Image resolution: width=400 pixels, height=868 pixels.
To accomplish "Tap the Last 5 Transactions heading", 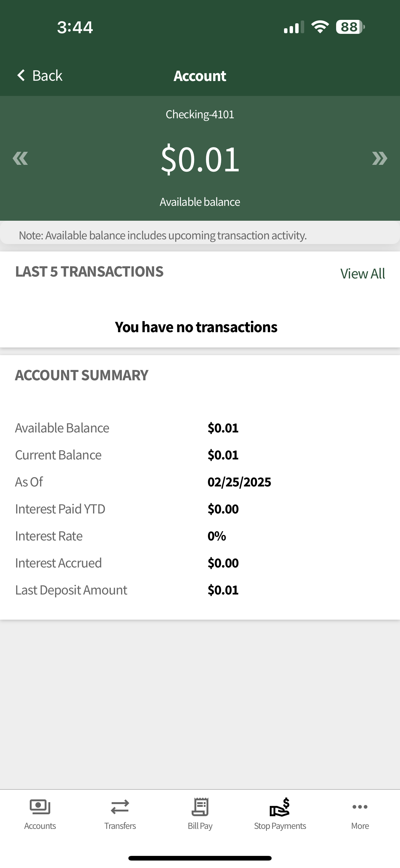I will 89,272.
